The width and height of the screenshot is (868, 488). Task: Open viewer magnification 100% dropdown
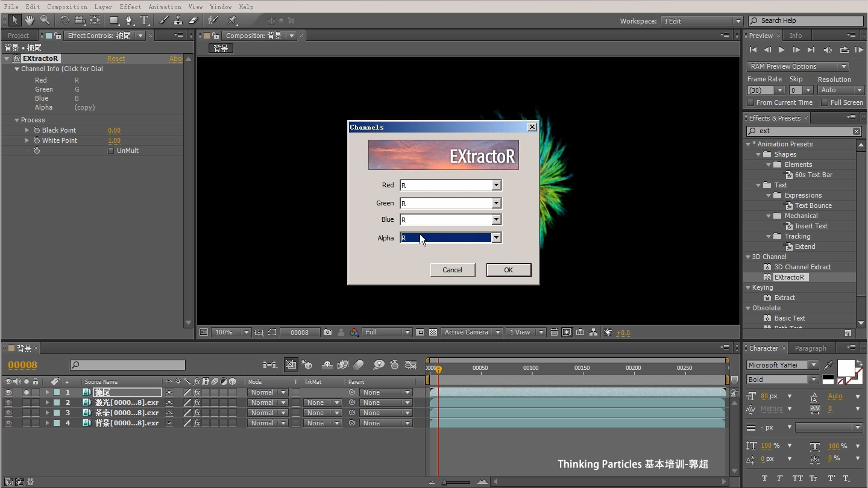[x=231, y=332]
